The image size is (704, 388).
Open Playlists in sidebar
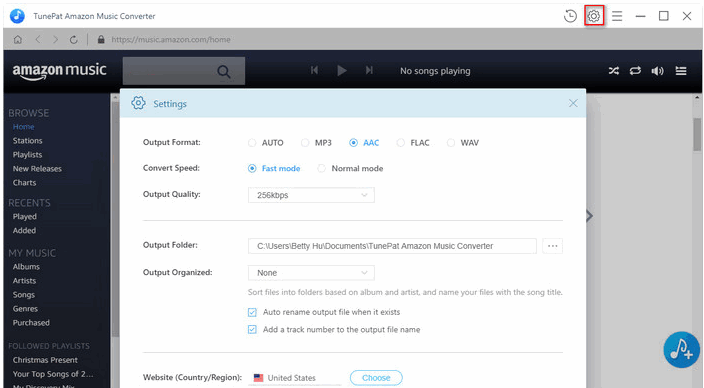[x=27, y=154]
